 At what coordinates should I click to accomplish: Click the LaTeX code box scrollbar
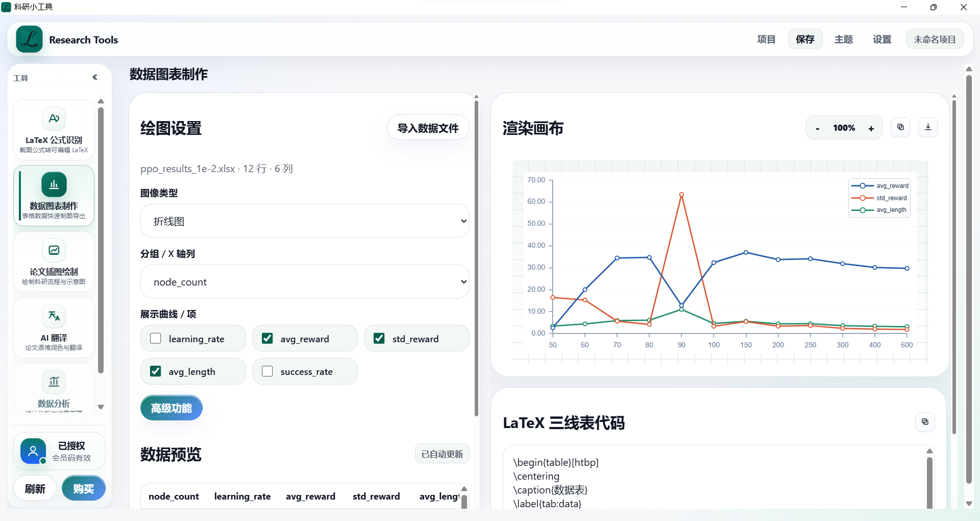tap(929, 483)
